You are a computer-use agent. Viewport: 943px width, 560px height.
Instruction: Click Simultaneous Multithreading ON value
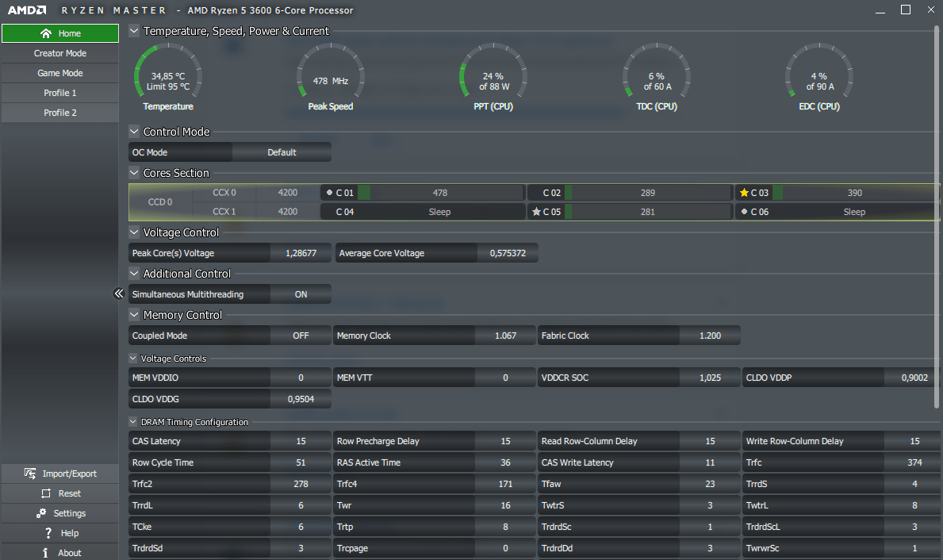[x=301, y=294]
